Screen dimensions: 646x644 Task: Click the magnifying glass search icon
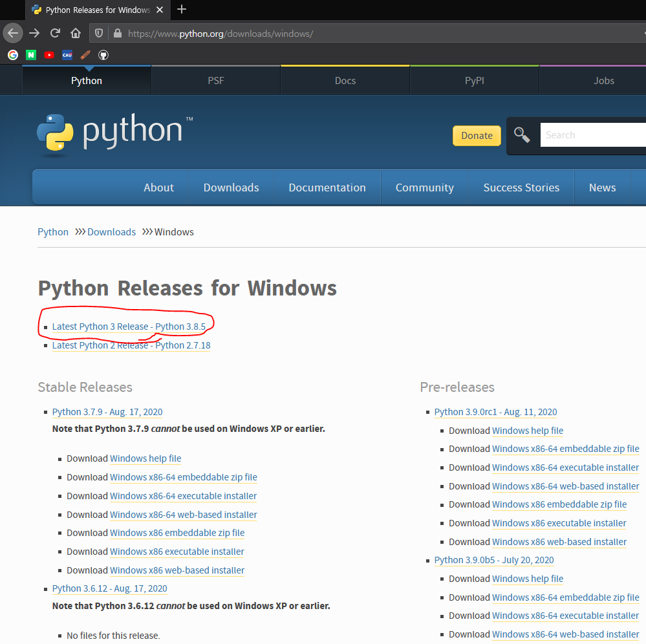click(x=522, y=134)
